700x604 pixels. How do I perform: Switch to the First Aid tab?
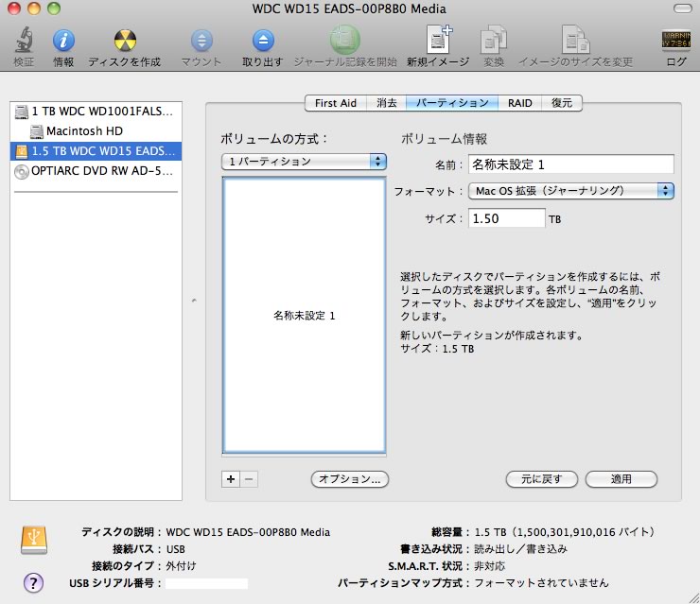[336, 103]
